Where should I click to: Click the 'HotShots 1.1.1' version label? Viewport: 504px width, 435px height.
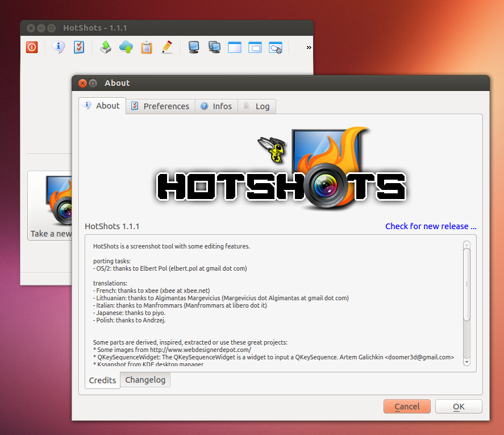pyautogui.click(x=112, y=226)
